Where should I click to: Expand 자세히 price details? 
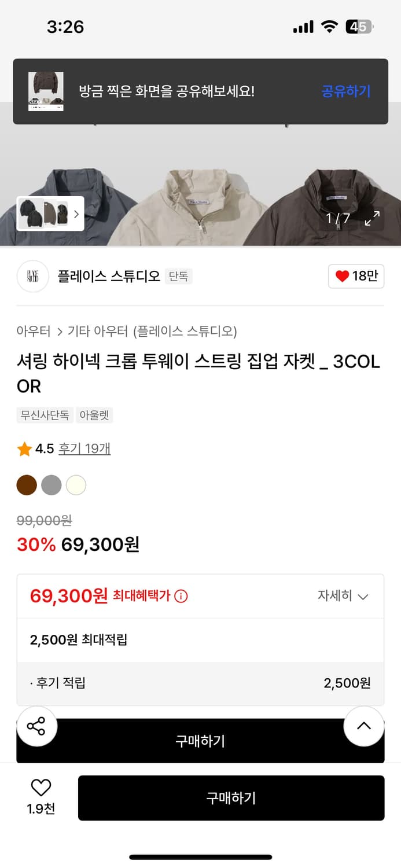[x=343, y=596]
